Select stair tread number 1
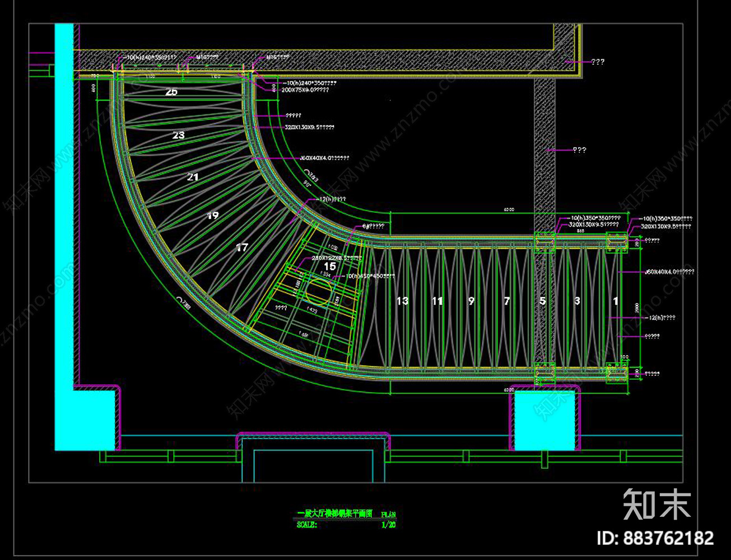 (x=616, y=301)
